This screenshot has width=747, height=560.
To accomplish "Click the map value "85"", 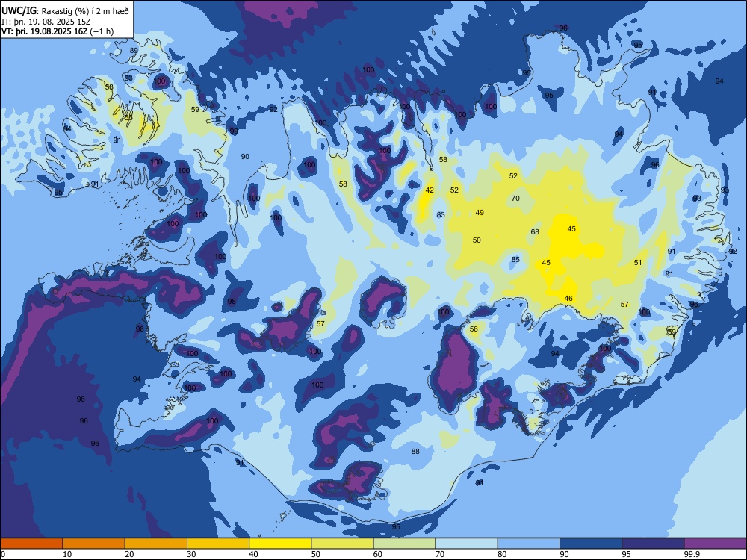I will [x=515, y=260].
